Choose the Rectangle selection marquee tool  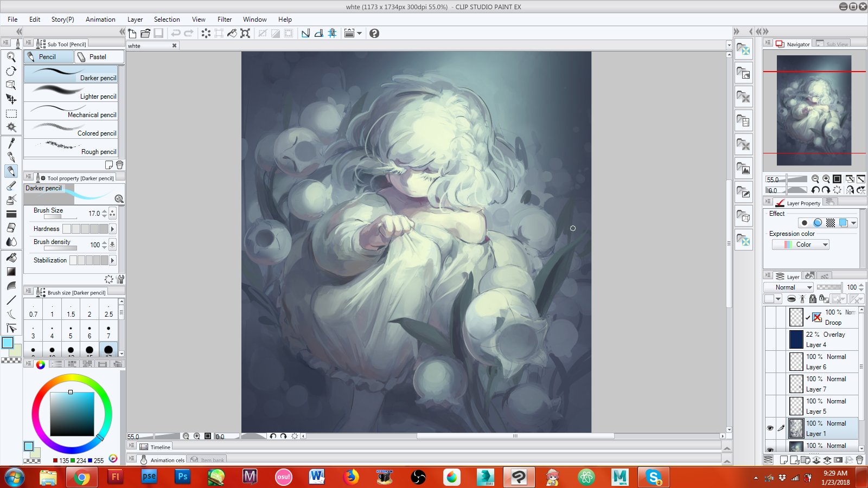[11, 114]
